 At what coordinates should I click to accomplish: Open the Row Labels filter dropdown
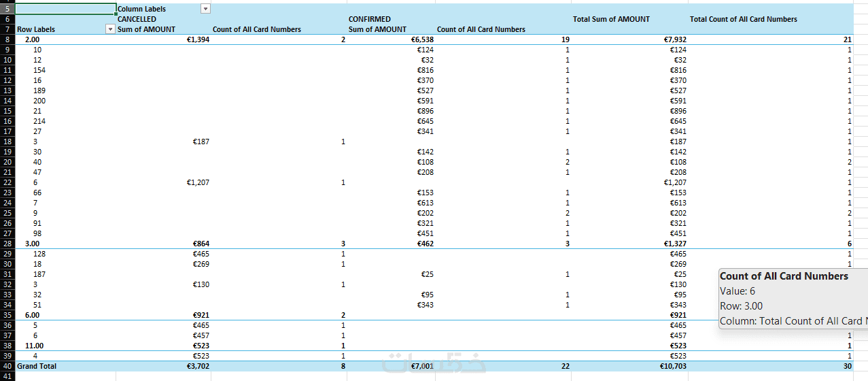[x=111, y=29]
